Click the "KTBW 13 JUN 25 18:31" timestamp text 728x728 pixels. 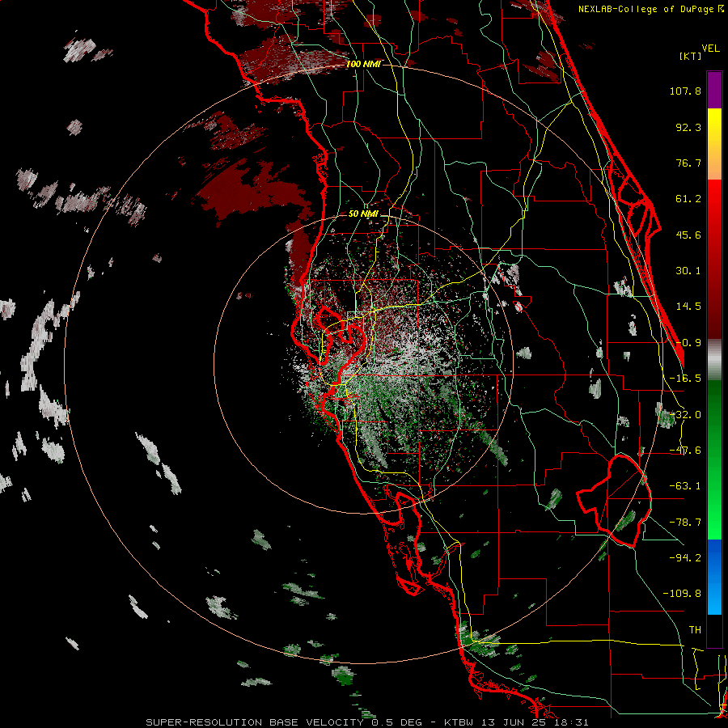(x=516, y=722)
